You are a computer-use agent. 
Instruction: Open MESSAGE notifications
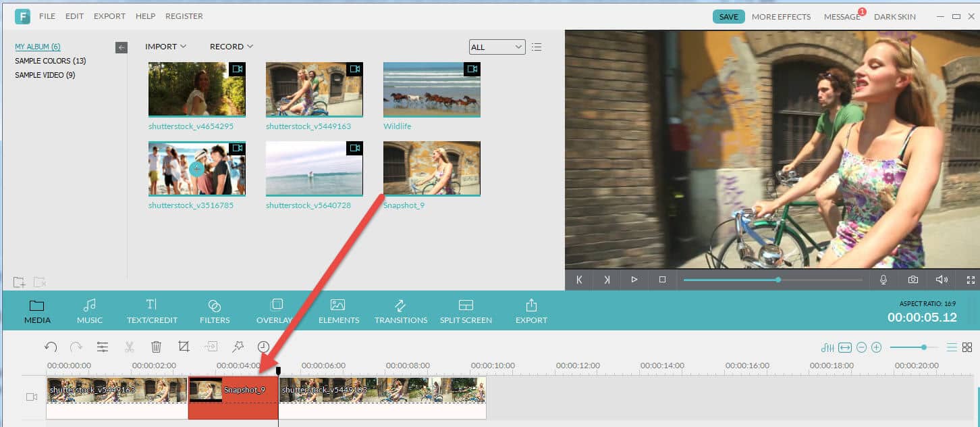point(842,17)
